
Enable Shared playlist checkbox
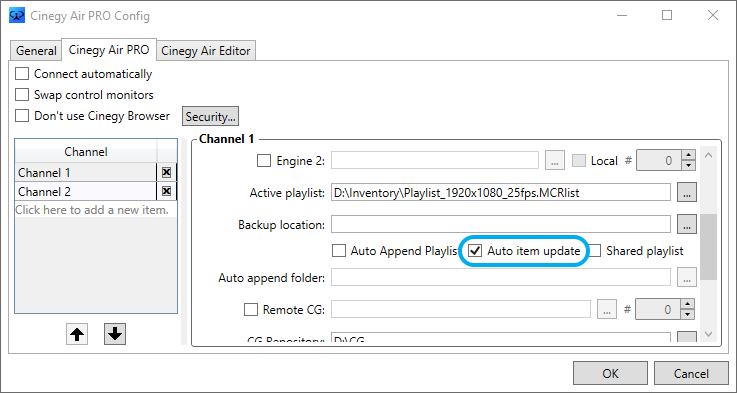(595, 251)
